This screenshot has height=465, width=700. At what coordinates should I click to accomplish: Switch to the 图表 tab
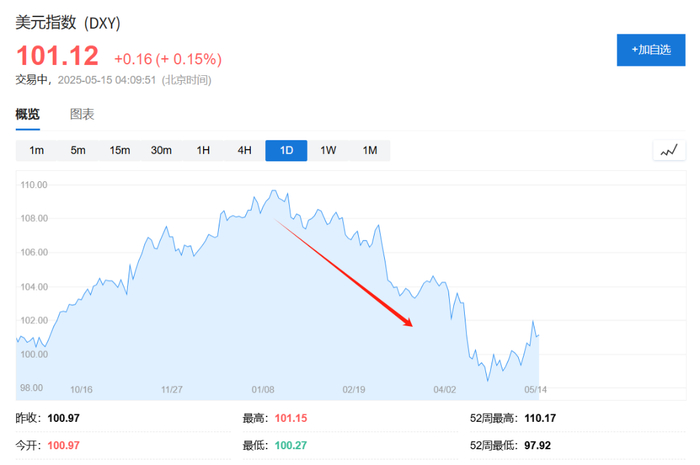click(82, 114)
